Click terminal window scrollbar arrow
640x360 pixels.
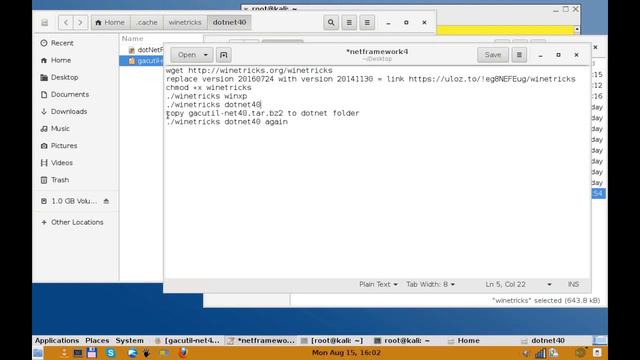click(x=577, y=29)
